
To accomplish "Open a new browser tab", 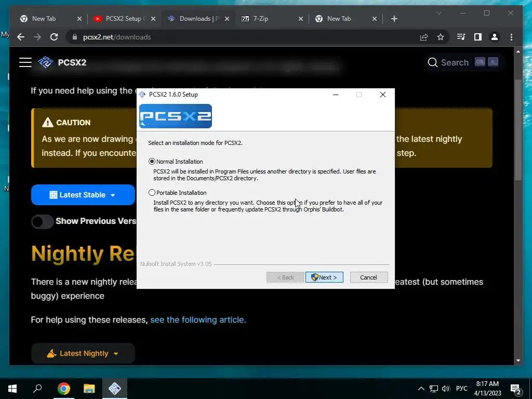I will pyautogui.click(x=394, y=19).
